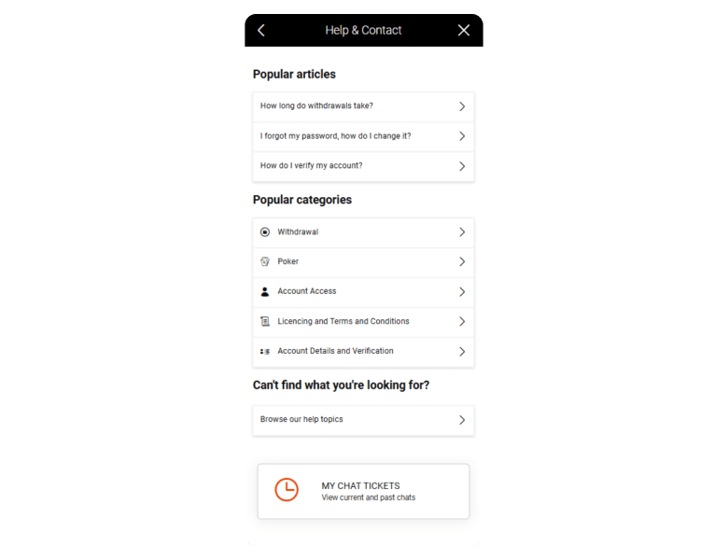The image size is (728, 560).
Task: Open 'How do I verify my account?'
Action: 312,166
